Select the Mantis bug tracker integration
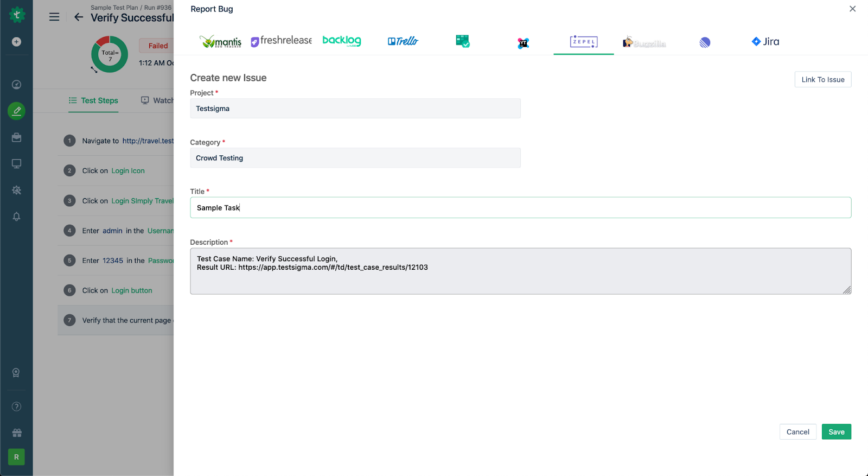The width and height of the screenshot is (868, 476). pos(220,42)
